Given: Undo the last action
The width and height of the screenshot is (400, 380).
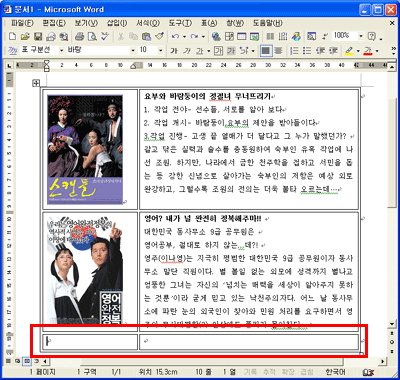Looking at the screenshot, I should (175, 36).
